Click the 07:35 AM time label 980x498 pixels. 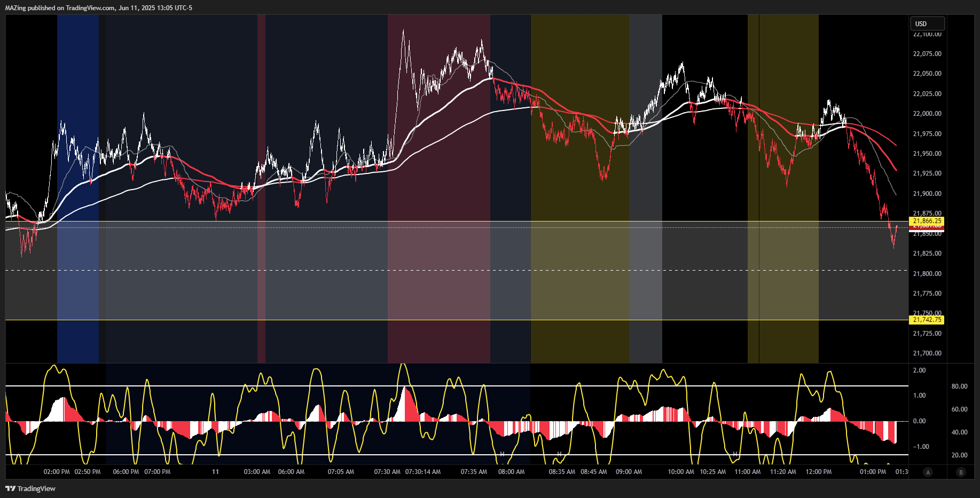point(474,472)
